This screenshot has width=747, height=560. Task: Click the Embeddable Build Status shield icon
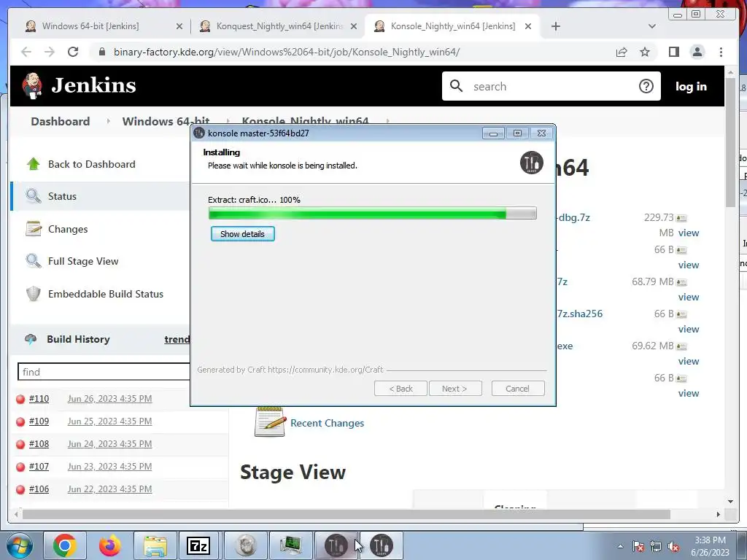(x=34, y=294)
